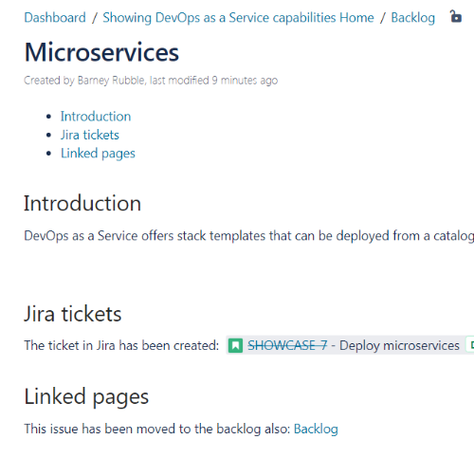Open Barney Rubble's author profile
Screen dimensions: 474x476
point(111,81)
